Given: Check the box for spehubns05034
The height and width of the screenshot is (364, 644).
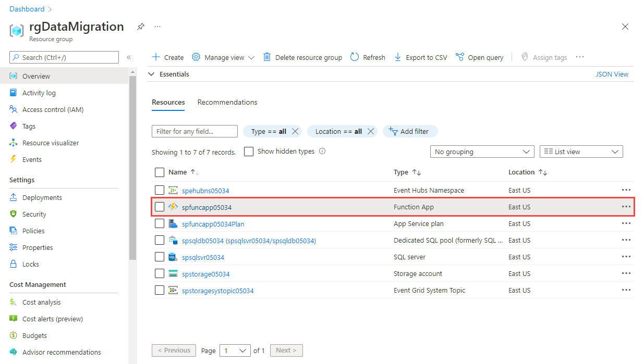Looking at the screenshot, I should coord(160,190).
